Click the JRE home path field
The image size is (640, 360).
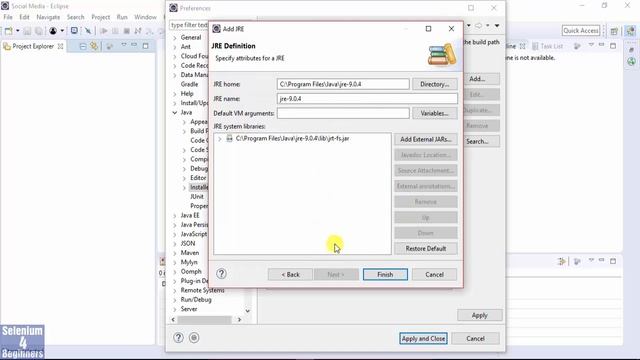(x=343, y=84)
